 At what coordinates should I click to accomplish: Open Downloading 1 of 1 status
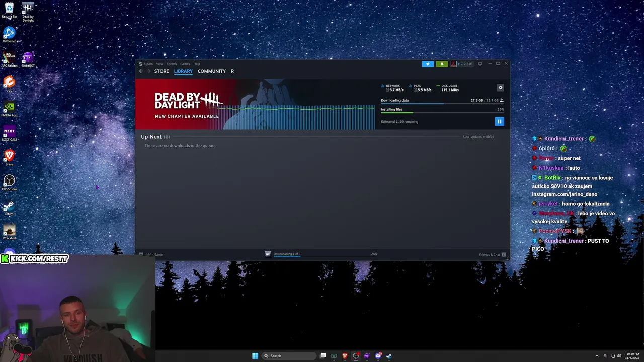[287, 254]
